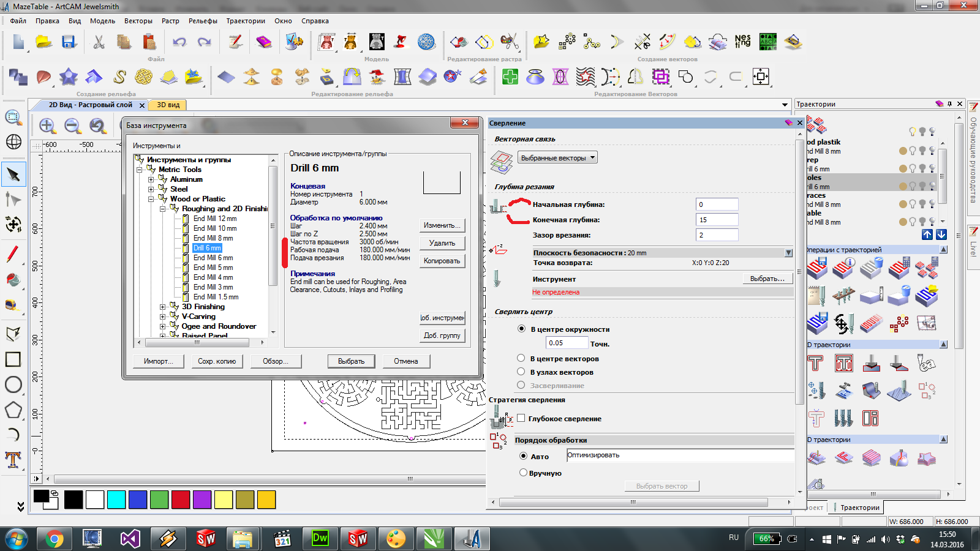This screenshot has height=551, width=980.
Task: Click the red pencil draw tool
Action: click(13, 254)
